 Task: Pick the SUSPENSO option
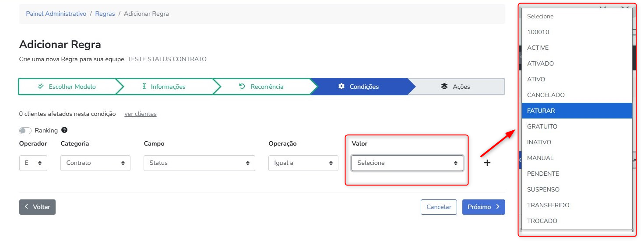[x=543, y=189]
